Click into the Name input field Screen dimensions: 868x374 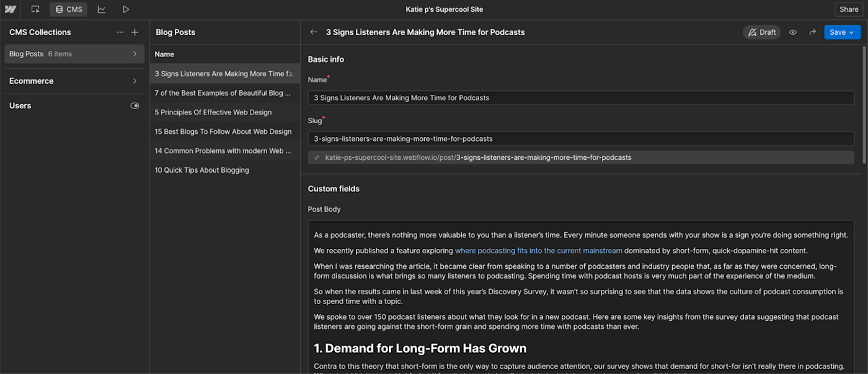pyautogui.click(x=581, y=98)
